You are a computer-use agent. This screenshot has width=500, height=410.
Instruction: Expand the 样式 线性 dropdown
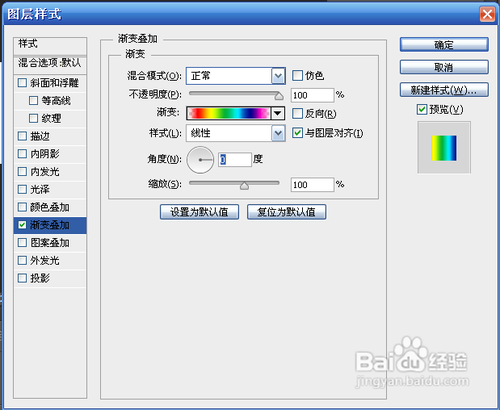point(278,133)
